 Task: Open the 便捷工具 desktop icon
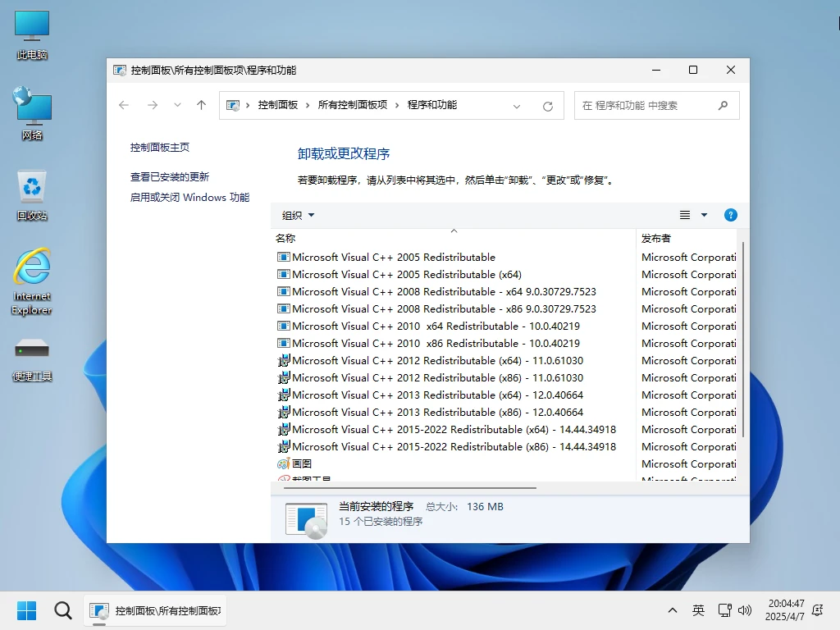pyautogui.click(x=32, y=359)
